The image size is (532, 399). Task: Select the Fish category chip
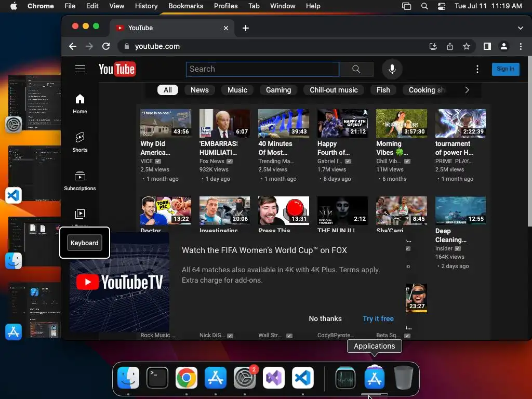click(x=383, y=90)
